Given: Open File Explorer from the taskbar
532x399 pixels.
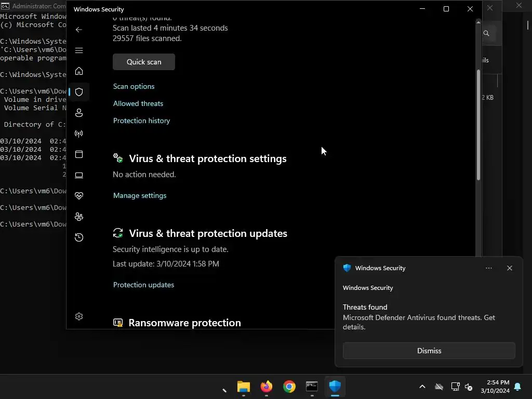Looking at the screenshot, I should [243, 387].
